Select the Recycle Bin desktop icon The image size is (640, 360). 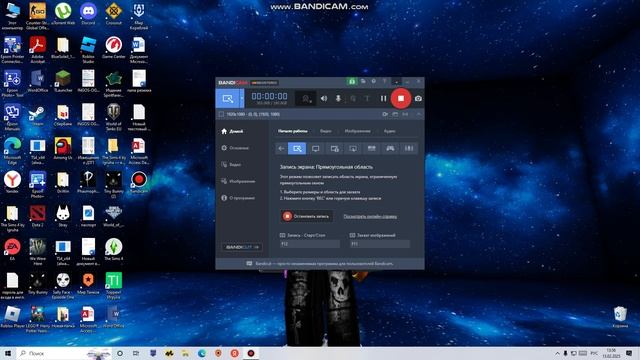620,317
